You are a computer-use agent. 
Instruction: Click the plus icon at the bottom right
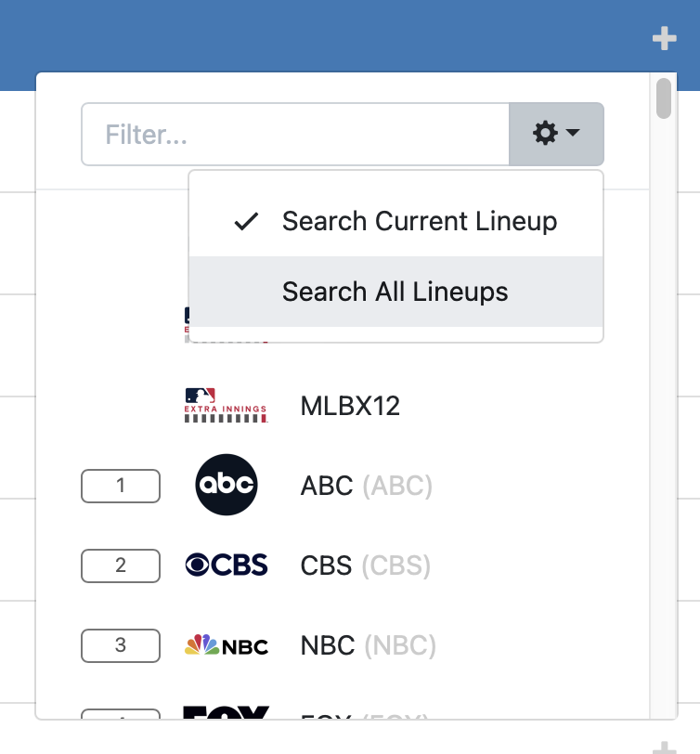pos(664,747)
